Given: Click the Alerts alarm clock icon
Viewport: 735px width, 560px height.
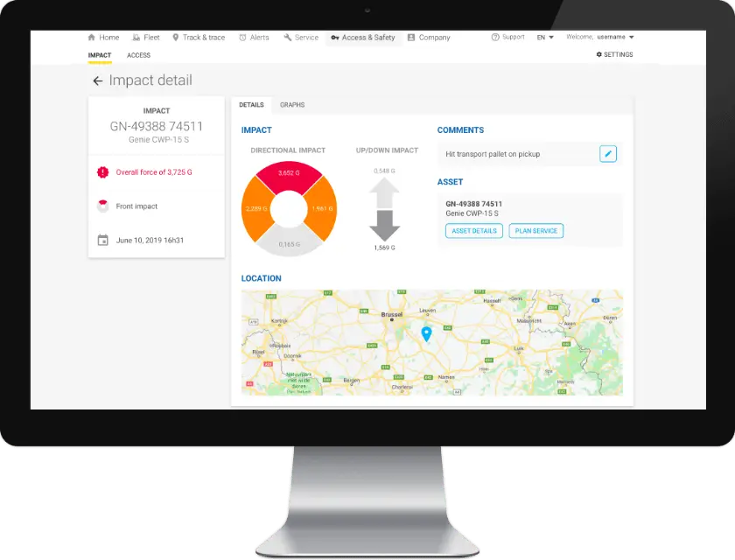Looking at the screenshot, I should (x=242, y=38).
